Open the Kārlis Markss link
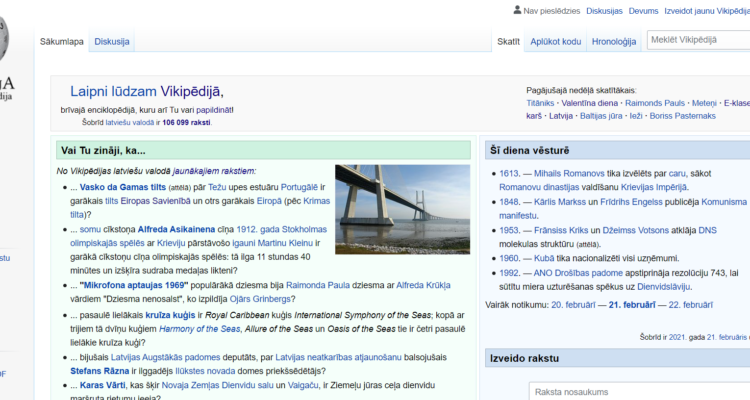The height and width of the screenshot is (400, 750). tap(560, 202)
